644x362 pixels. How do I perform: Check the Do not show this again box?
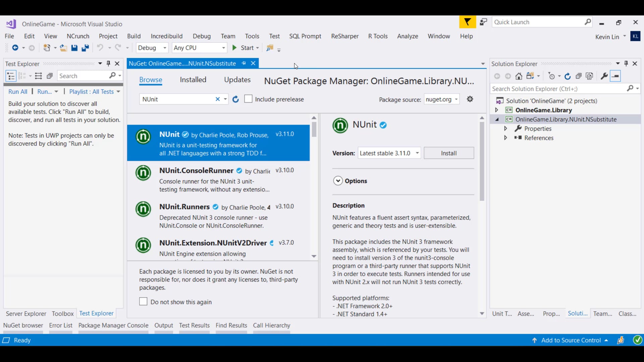pyautogui.click(x=143, y=302)
